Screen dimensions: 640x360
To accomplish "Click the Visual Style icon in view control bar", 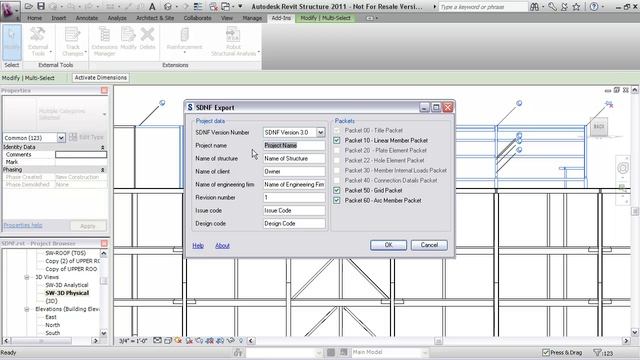I will coord(168,340).
